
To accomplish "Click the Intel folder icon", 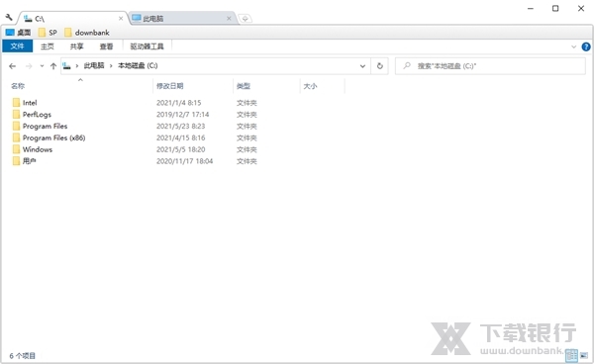I will [16, 103].
